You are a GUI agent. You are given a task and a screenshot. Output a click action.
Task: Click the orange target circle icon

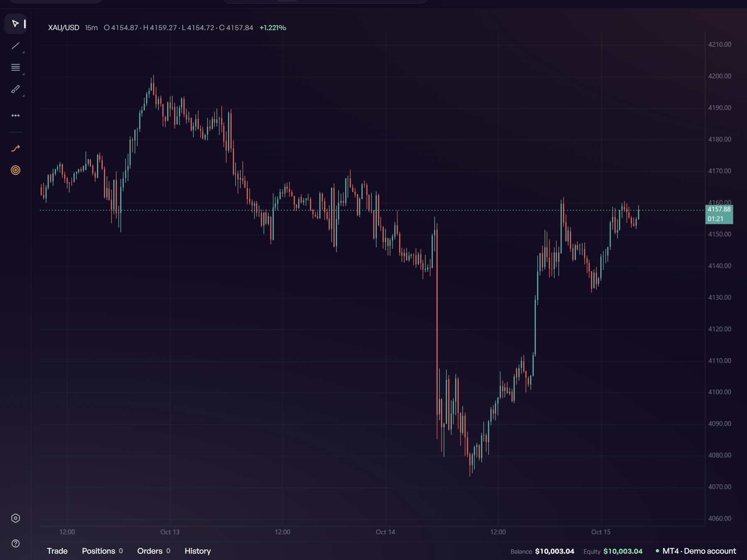pyautogui.click(x=15, y=170)
